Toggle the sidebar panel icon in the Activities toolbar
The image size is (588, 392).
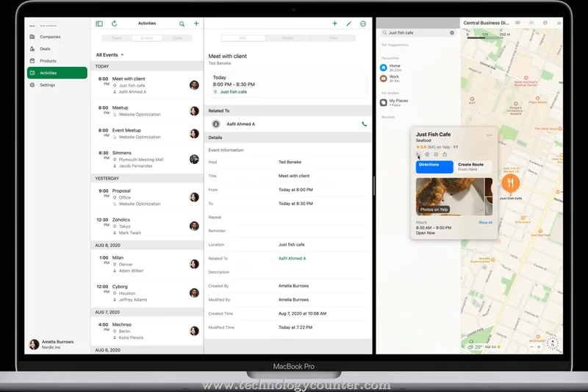point(99,24)
